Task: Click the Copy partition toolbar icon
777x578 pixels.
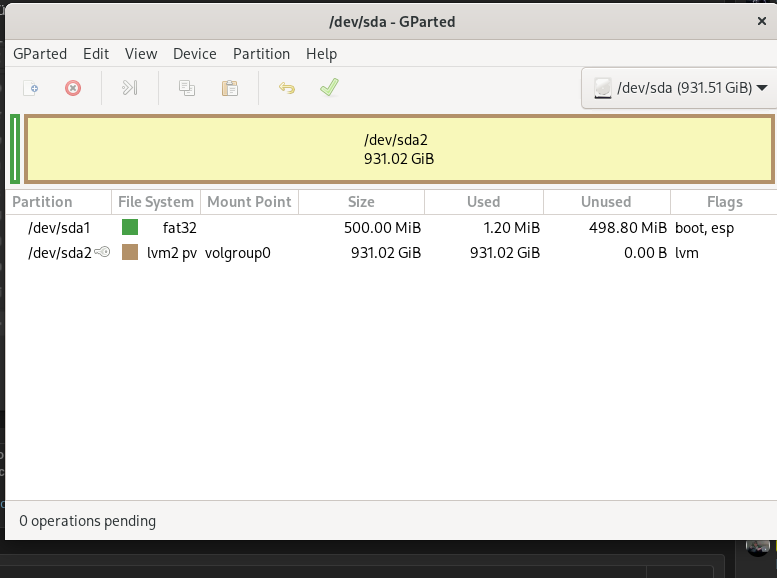Action: coord(187,88)
